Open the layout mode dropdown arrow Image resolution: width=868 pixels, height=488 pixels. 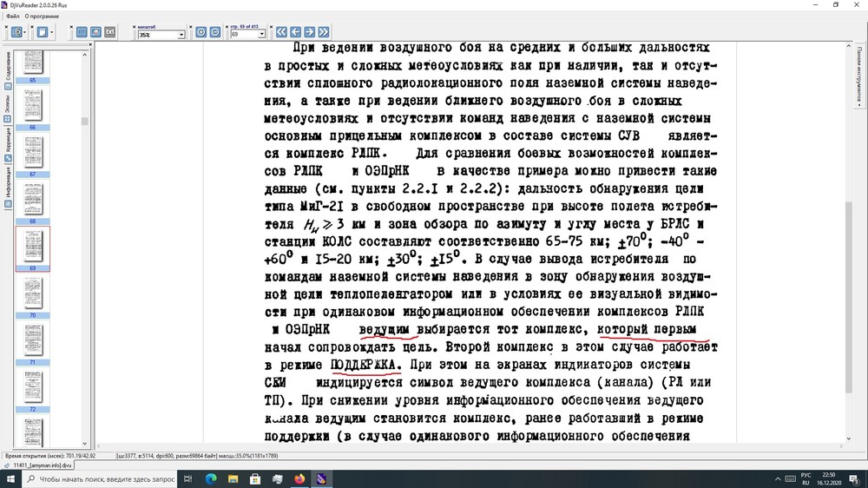[x=25, y=32]
